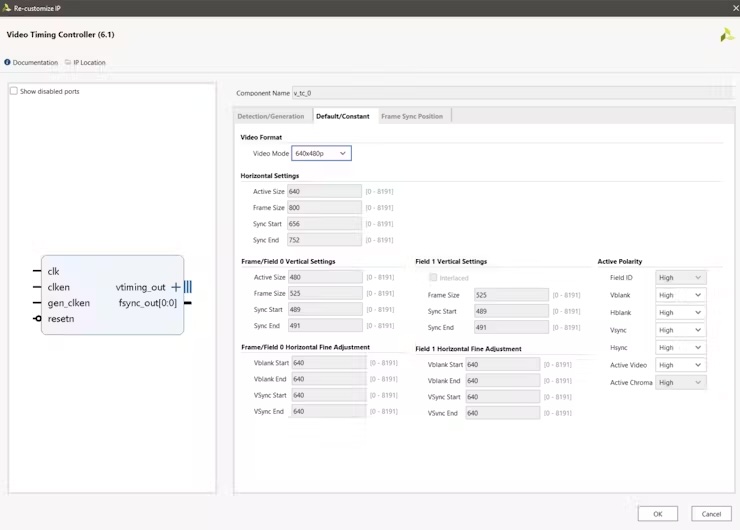Enable Show disabled ports checkbox
The image size is (740, 530).
[x=14, y=91]
